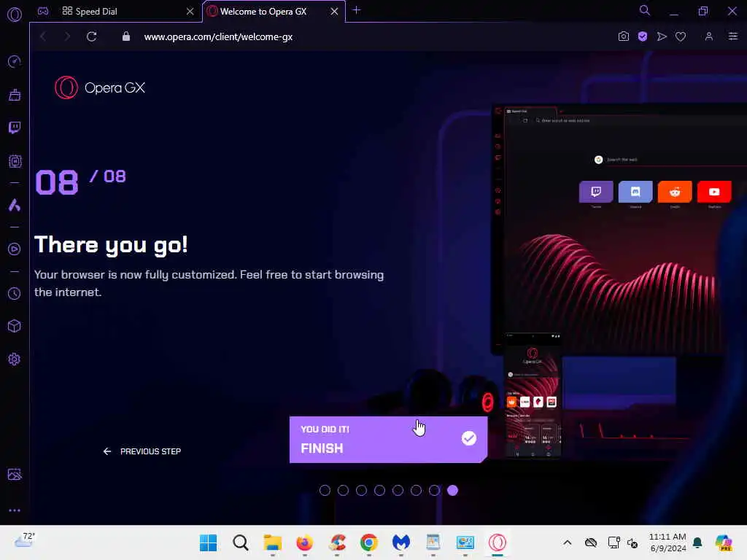
Task: View site security lock icon
Action: (125, 36)
